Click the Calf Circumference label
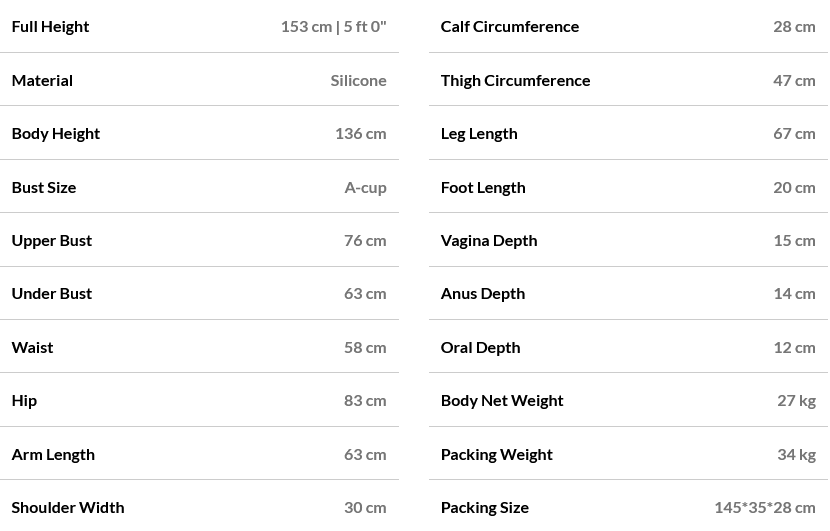 click(x=510, y=26)
